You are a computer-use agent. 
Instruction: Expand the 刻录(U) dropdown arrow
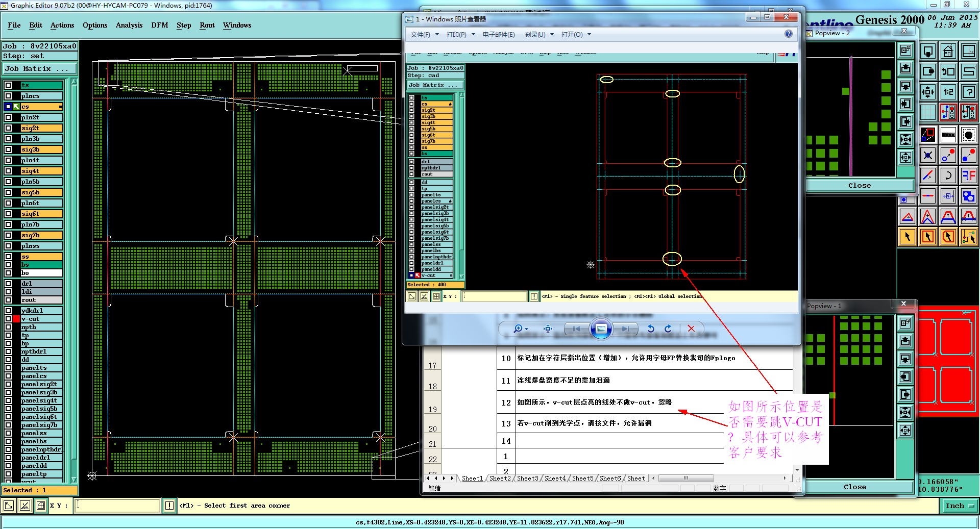tap(552, 35)
